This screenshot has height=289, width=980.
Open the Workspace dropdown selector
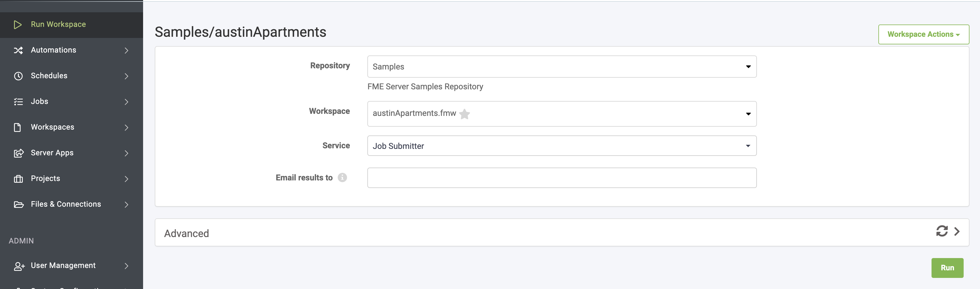(562, 114)
